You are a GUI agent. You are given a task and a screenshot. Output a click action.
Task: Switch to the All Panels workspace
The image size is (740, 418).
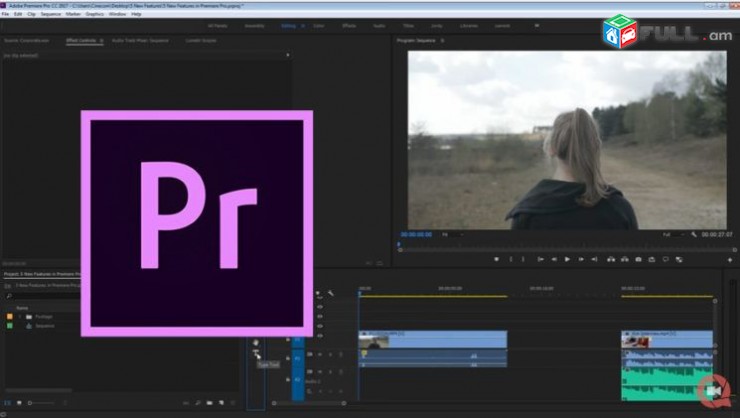coord(217,26)
